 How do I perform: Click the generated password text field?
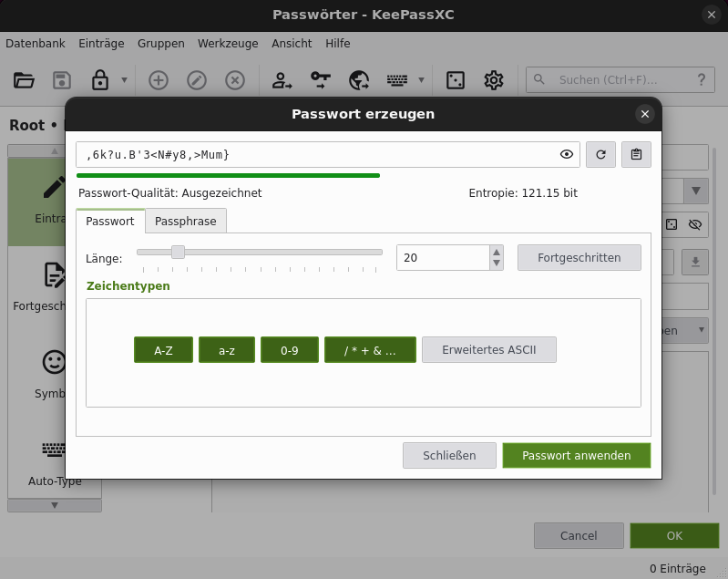(x=328, y=154)
